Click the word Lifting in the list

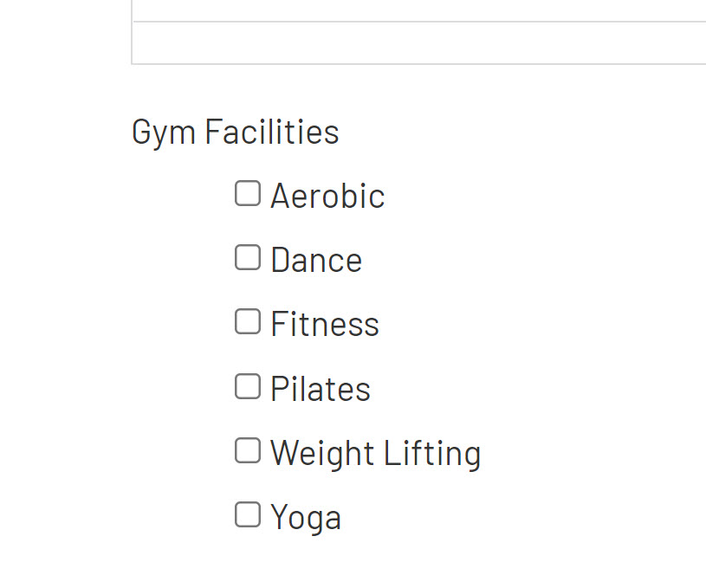click(x=431, y=453)
